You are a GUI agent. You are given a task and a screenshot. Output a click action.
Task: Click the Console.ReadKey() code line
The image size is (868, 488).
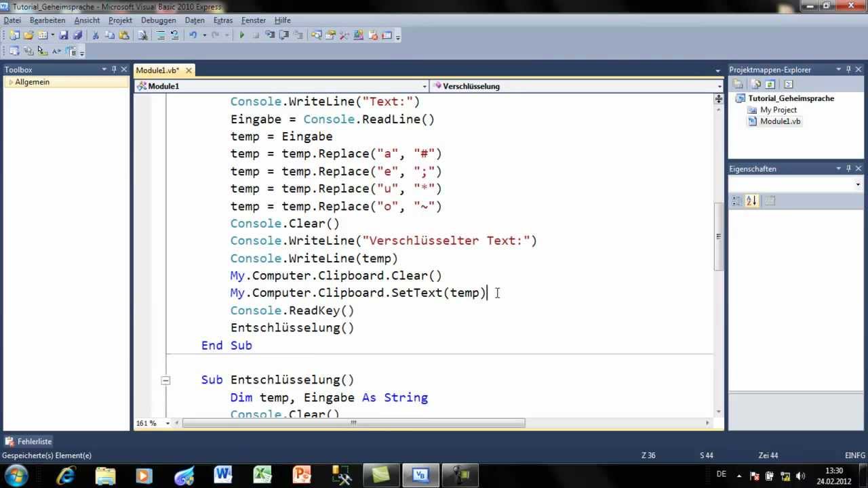292,310
